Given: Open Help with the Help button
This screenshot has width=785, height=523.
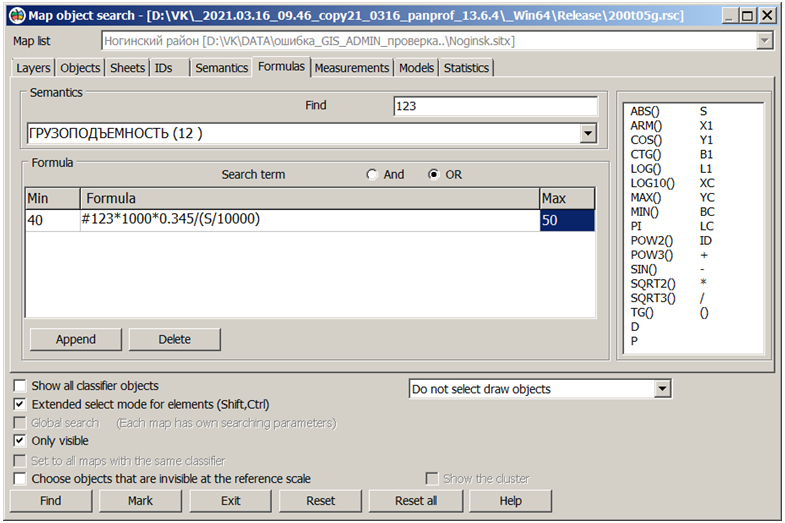Looking at the screenshot, I should (511, 501).
